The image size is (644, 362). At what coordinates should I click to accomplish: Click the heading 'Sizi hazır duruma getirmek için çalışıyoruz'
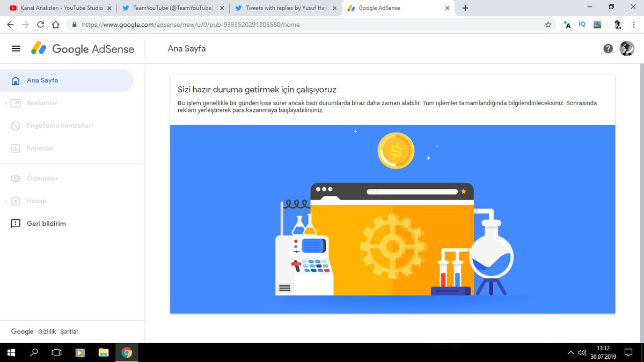coord(257,90)
